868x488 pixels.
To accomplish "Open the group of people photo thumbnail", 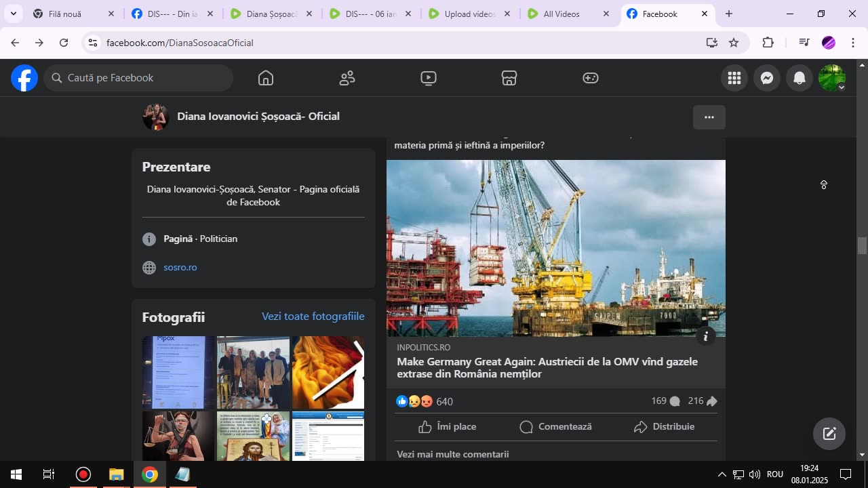I will (x=253, y=372).
